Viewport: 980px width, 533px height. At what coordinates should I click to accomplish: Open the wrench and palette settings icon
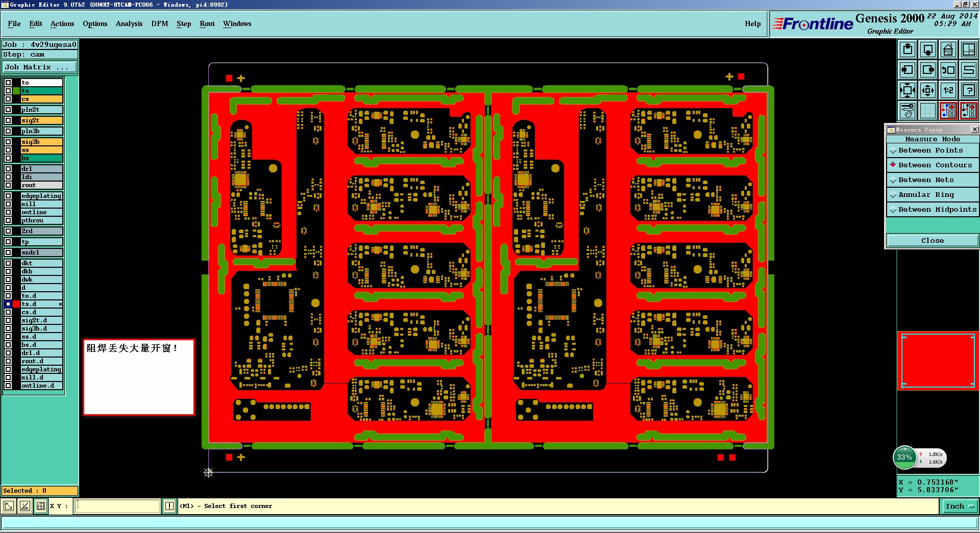coord(908,111)
